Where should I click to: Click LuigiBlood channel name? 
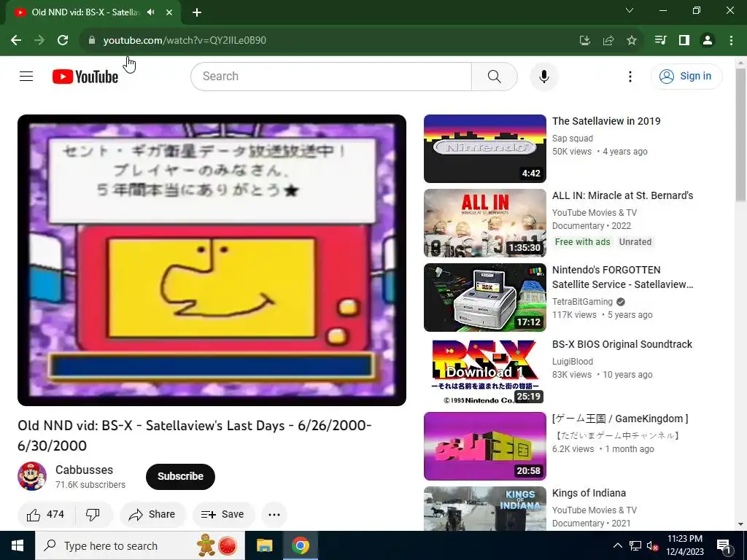click(x=572, y=362)
